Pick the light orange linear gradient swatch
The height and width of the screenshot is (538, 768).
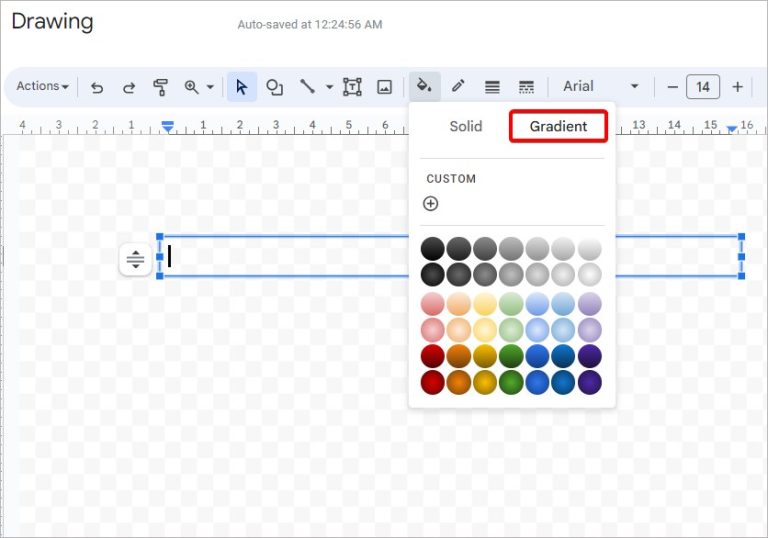point(459,304)
